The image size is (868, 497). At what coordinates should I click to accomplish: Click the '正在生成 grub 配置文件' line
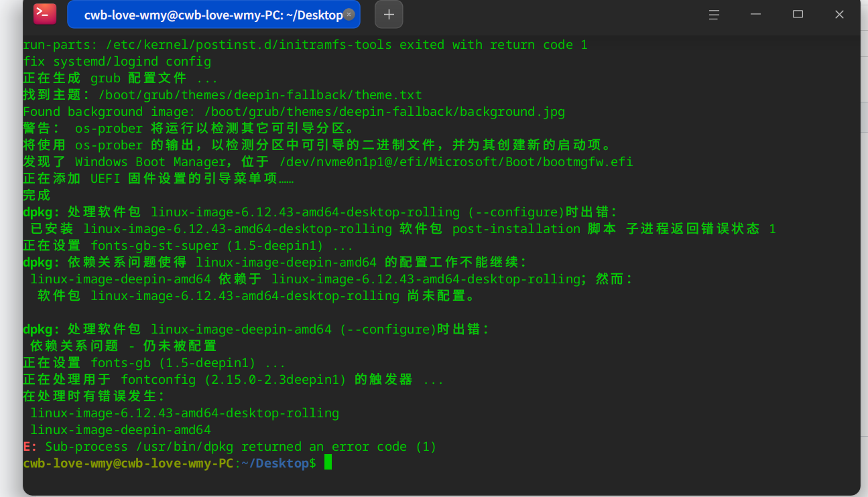(x=120, y=78)
